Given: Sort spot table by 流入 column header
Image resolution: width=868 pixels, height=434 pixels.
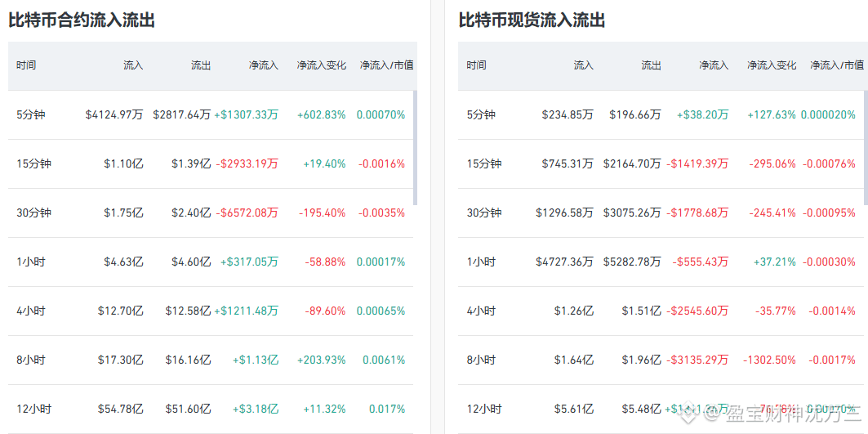Looking at the screenshot, I should coord(584,65).
